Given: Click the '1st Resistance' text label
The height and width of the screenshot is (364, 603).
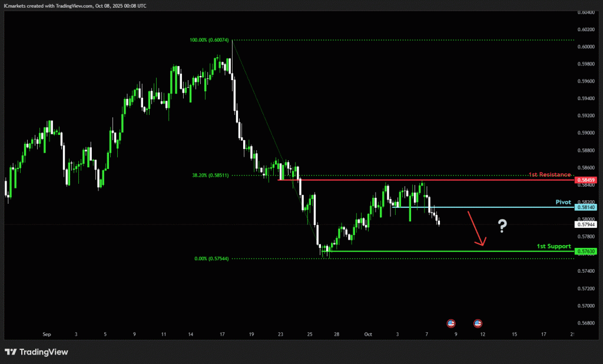Looking at the screenshot, I should 549,174.
